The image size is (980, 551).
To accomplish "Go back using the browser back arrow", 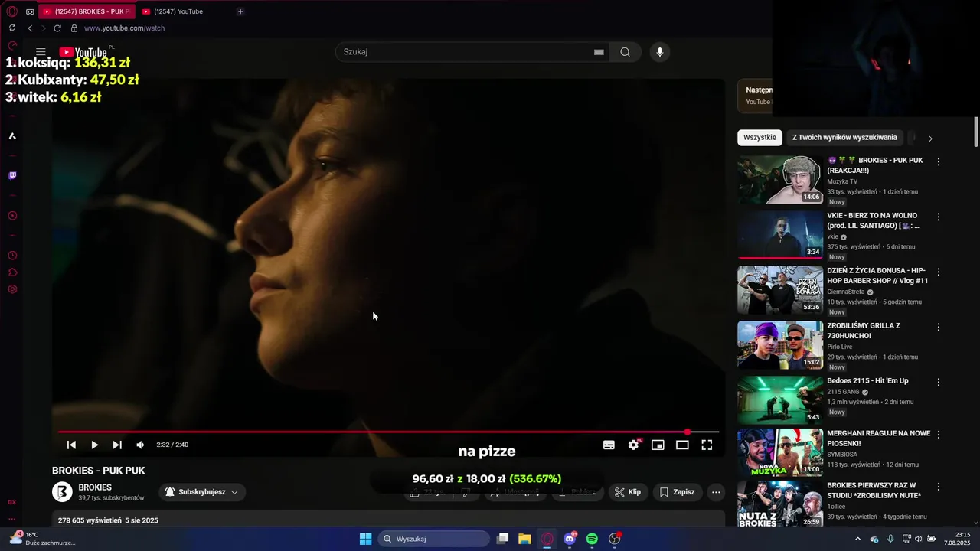I will pos(30,28).
